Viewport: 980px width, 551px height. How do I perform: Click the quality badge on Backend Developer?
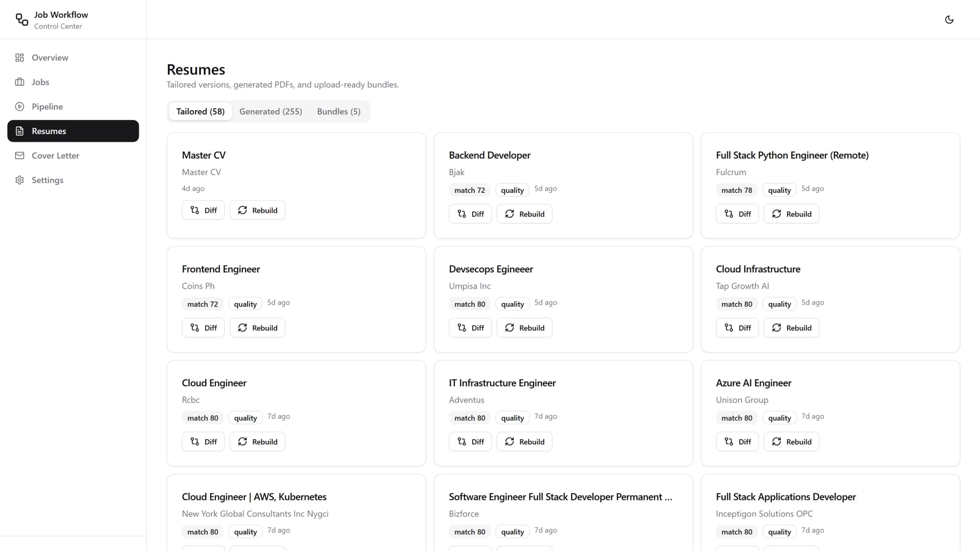click(x=512, y=190)
